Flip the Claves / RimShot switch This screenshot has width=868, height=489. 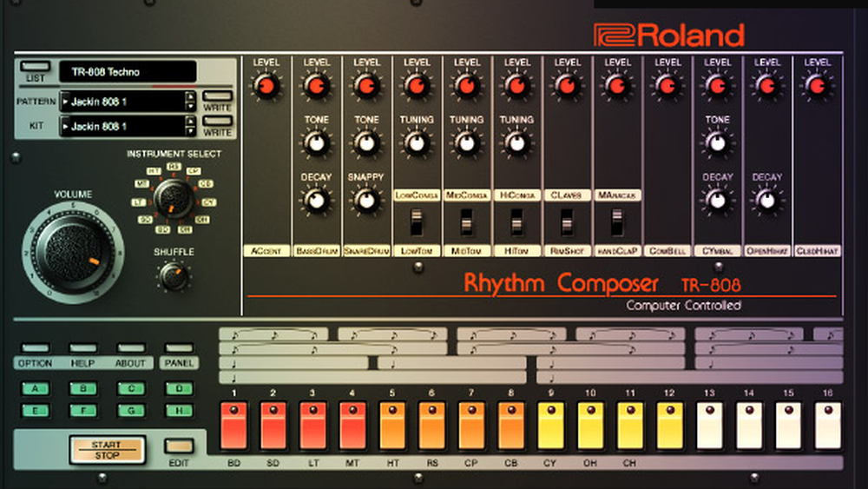[567, 222]
